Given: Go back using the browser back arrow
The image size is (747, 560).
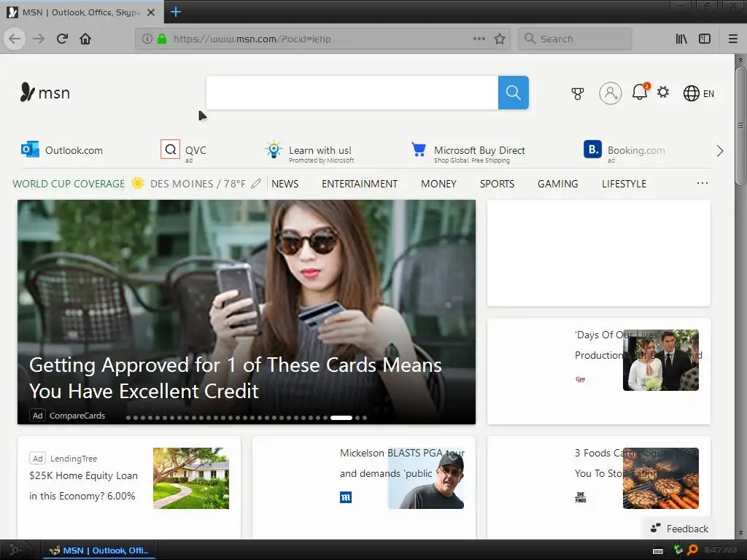Looking at the screenshot, I should click(x=15, y=39).
